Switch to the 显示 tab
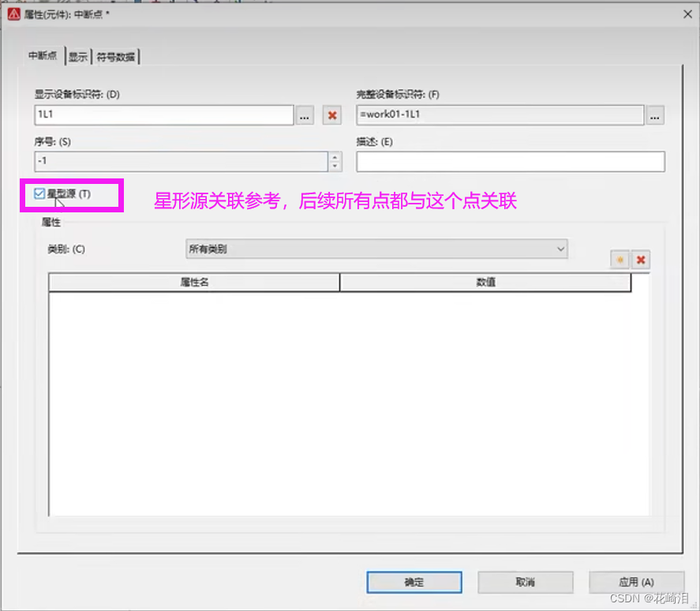 tap(77, 56)
